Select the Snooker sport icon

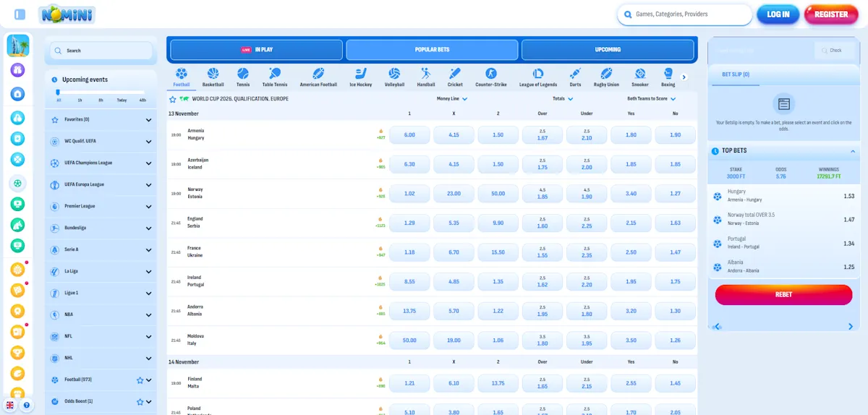point(640,74)
